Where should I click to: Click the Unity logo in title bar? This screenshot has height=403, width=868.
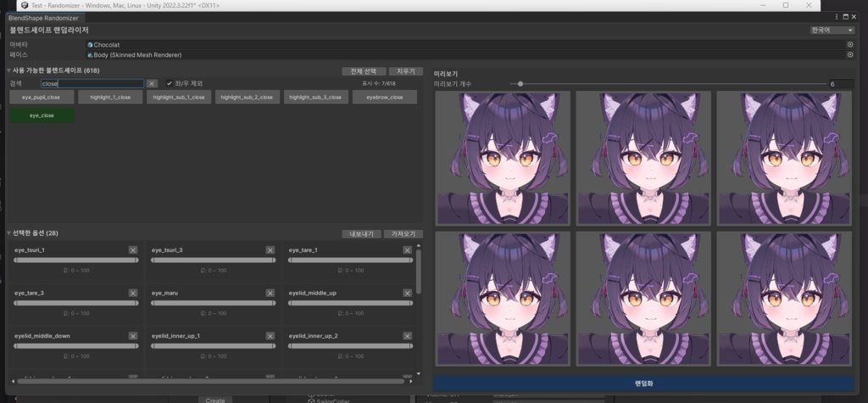(25, 5)
